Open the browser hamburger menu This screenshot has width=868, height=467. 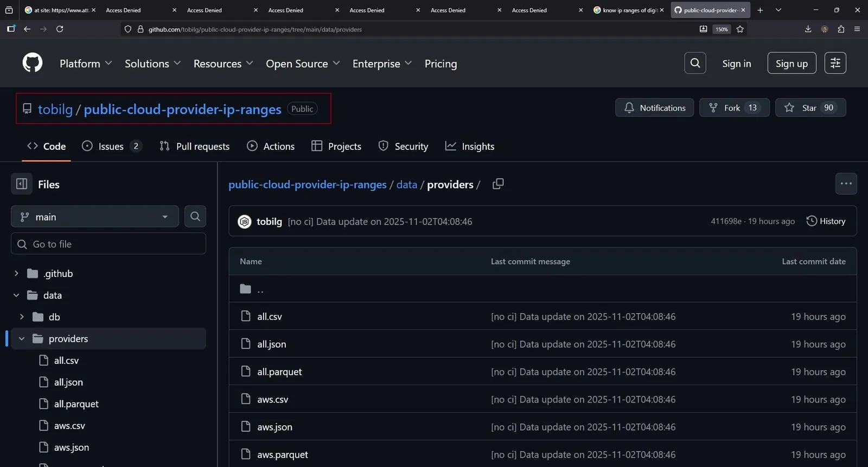coord(857,29)
